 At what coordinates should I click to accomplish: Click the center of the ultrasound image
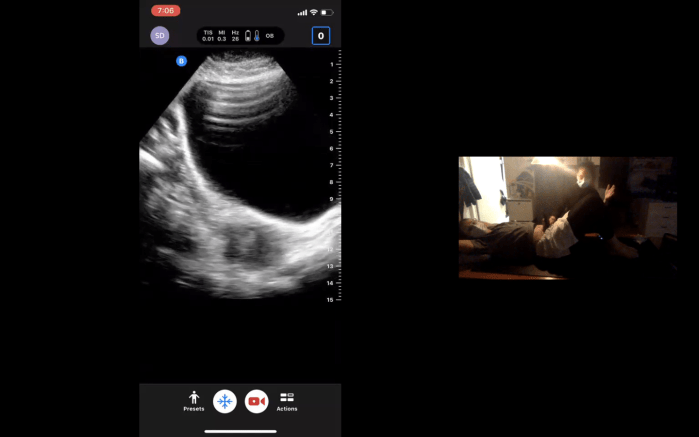tap(240, 175)
